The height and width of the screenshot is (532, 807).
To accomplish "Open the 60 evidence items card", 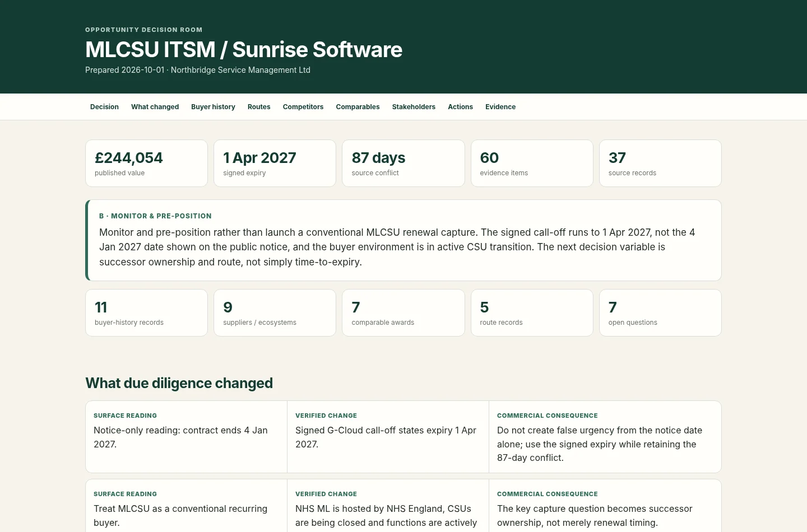I will tap(532, 163).
